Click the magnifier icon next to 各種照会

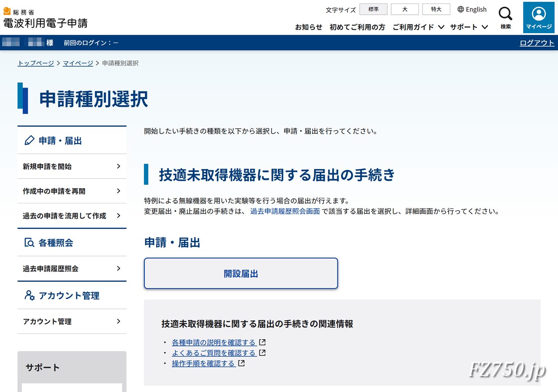pyautogui.click(x=28, y=242)
